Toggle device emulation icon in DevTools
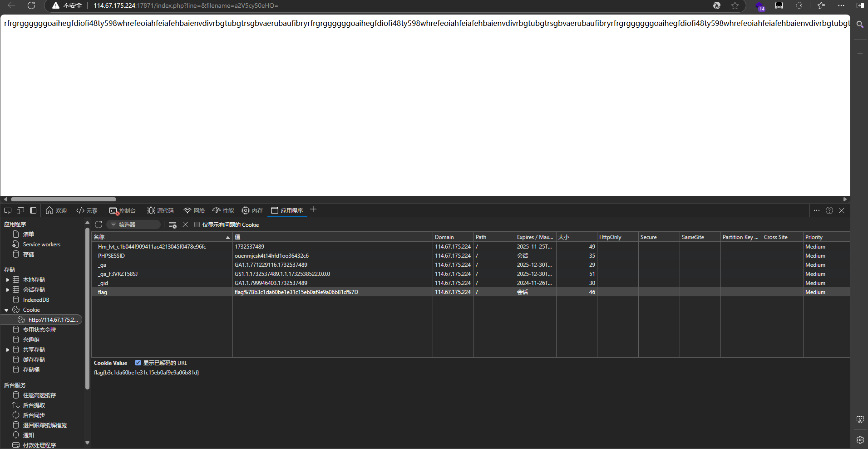Screen dimensions: 868x449 [20, 210]
